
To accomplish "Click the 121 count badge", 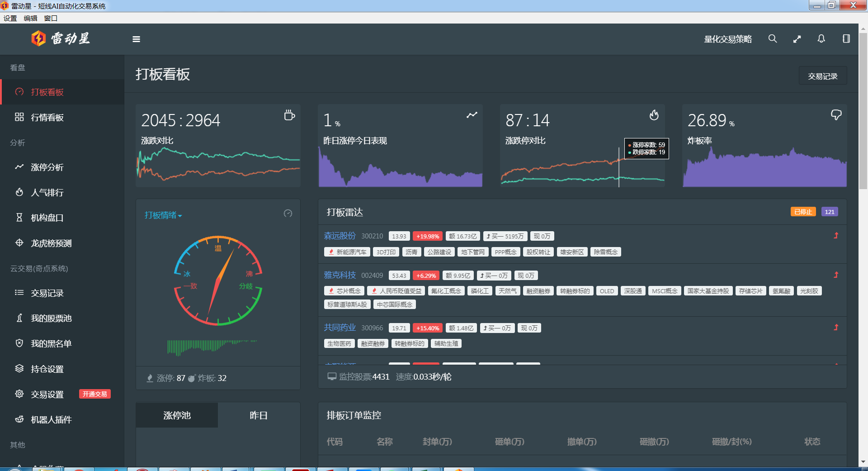I will [830, 212].
